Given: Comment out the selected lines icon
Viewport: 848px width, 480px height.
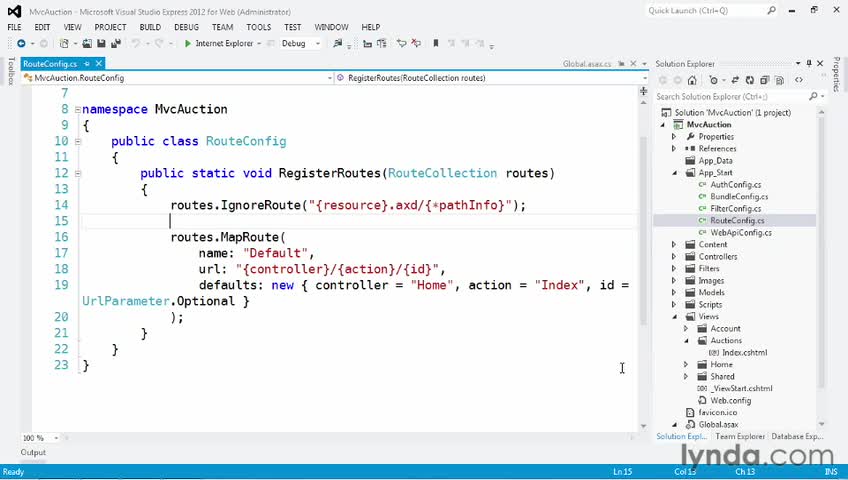Looking at the screenshot, I should point(401,43).
